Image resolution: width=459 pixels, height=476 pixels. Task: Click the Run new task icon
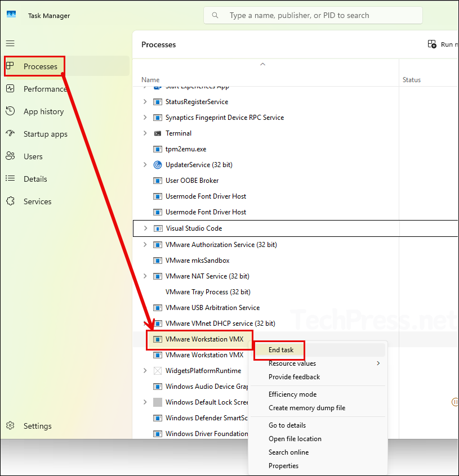431,43
